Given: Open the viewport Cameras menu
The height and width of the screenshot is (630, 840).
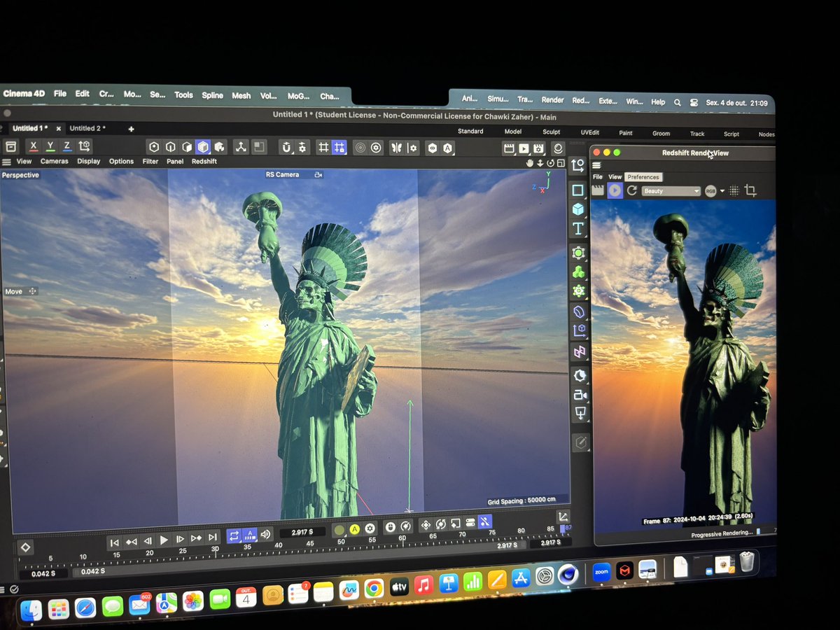Looking at the screenshot, I should coord(55,162).
